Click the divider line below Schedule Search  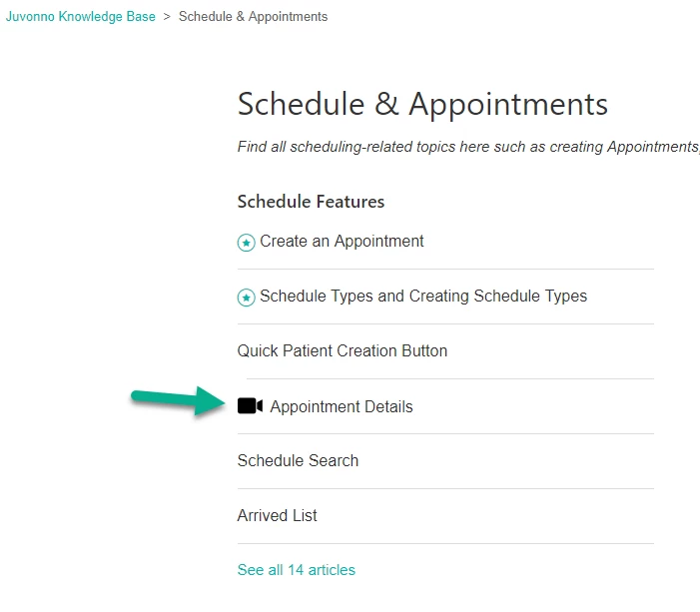(x=445, y=489)
